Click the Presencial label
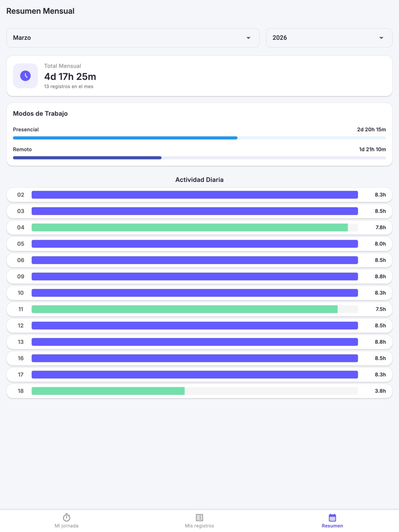Image resolution: width=399 pixels, height=532 pixels. 26,129
